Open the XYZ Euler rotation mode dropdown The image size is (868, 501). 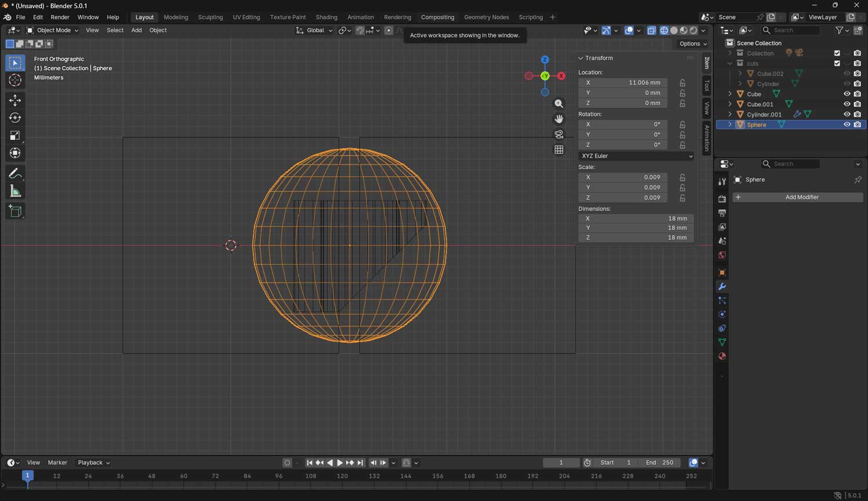point(636,156)
